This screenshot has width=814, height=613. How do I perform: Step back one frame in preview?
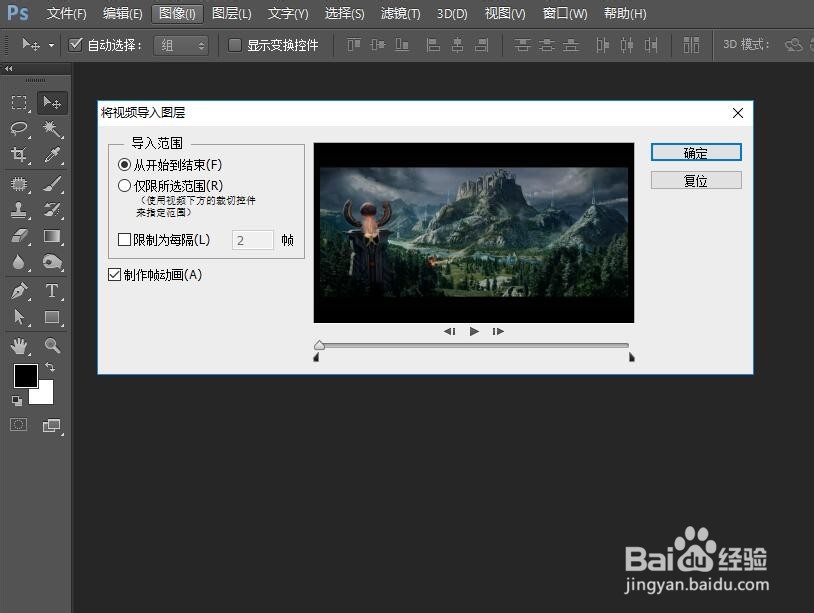[450, 331]
